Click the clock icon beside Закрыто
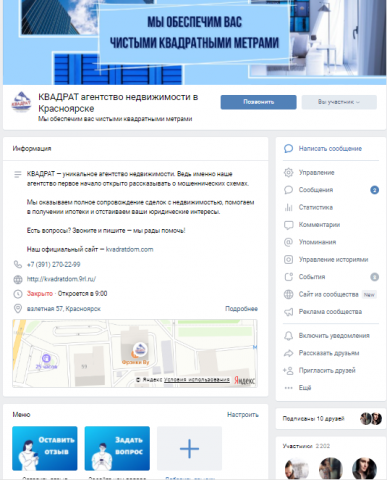Image resolution: width=387 pixels, height=480 pixels. [18, 294]
